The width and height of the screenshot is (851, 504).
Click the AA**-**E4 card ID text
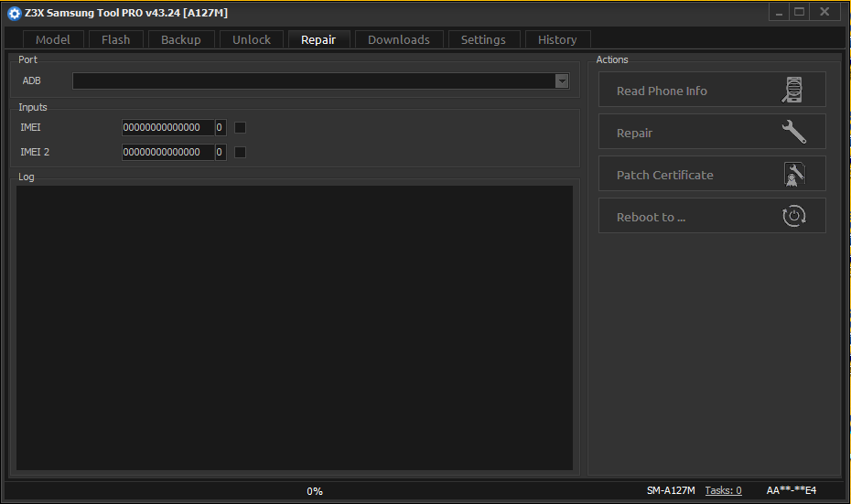point(792,490)
